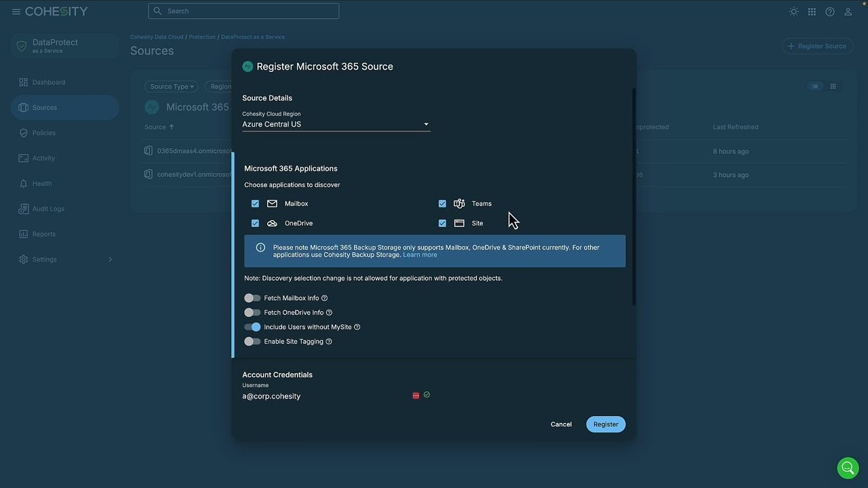Viewport: 868px width, 488px height.
Task: Go to Reports in sidebar
Action: 65,234
